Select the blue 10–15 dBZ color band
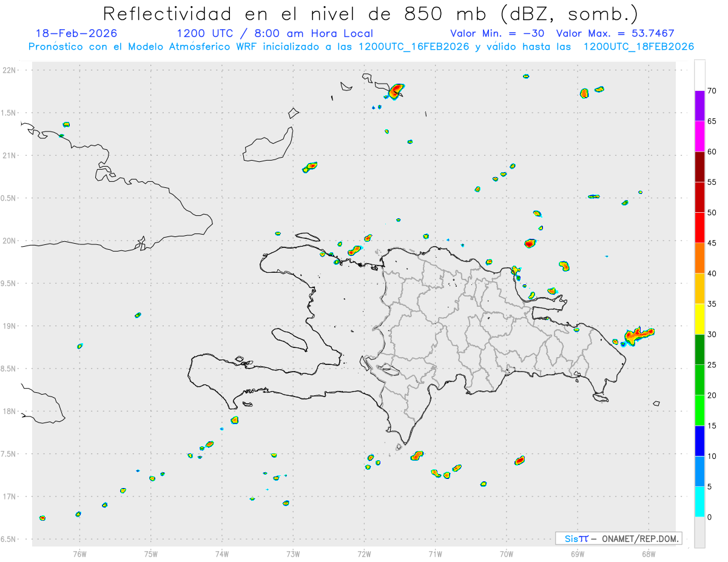The height and width of the screenshot is (562, 728). (699, 441)
